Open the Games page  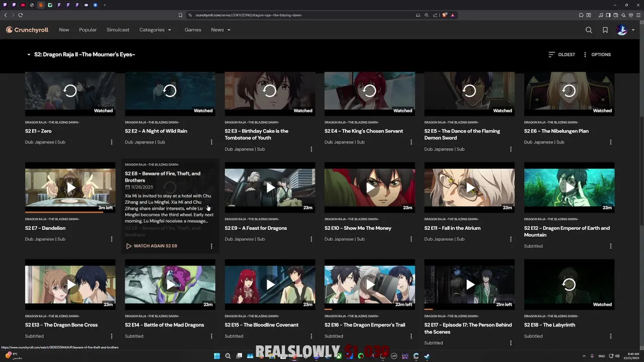193,30
